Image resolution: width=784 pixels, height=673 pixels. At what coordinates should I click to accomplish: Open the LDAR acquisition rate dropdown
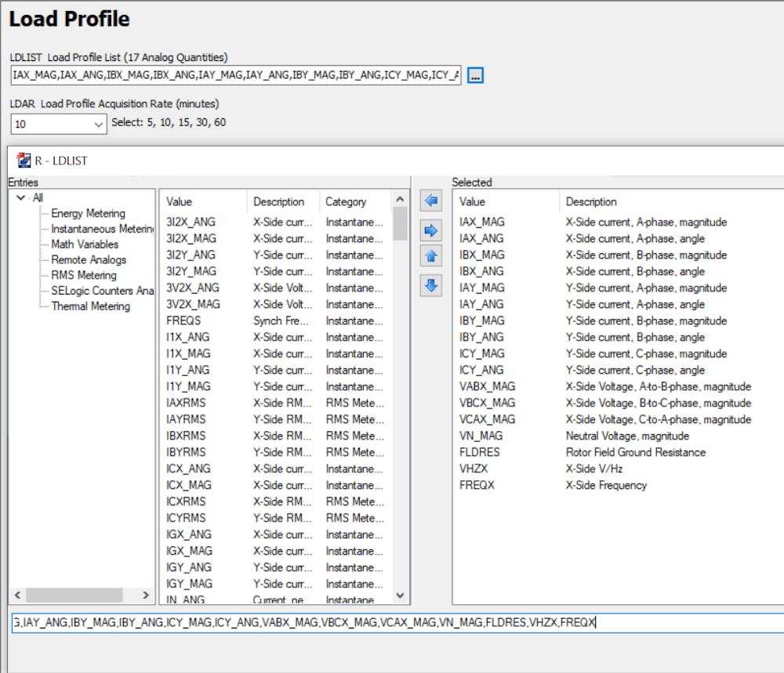click(98, 124)
